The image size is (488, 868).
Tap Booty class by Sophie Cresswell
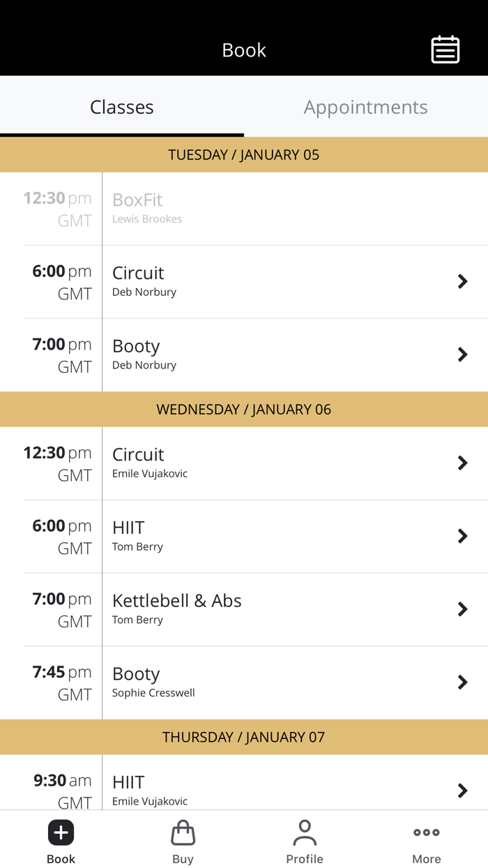click(137, 675)
